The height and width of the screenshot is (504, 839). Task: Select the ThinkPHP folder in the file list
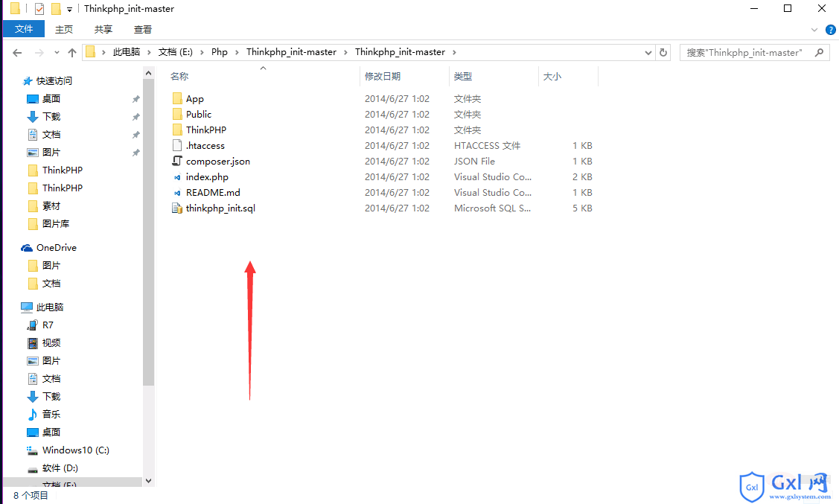206,130
